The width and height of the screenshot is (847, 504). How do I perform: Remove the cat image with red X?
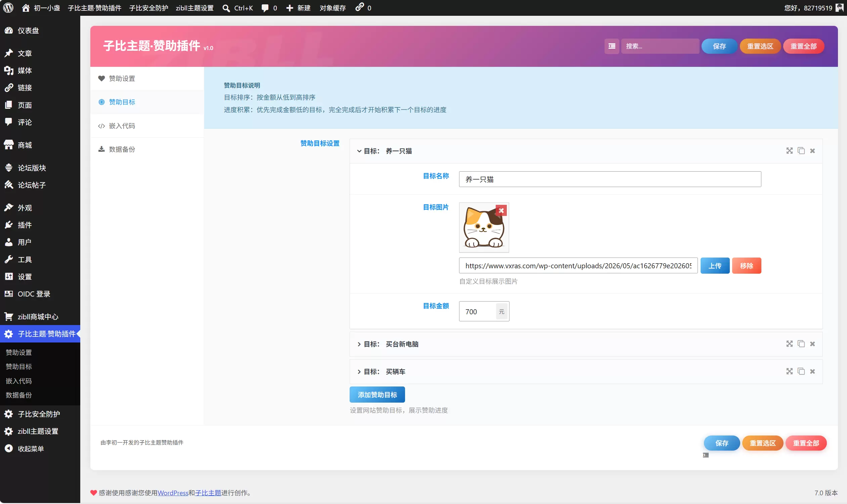coord(501,211)
